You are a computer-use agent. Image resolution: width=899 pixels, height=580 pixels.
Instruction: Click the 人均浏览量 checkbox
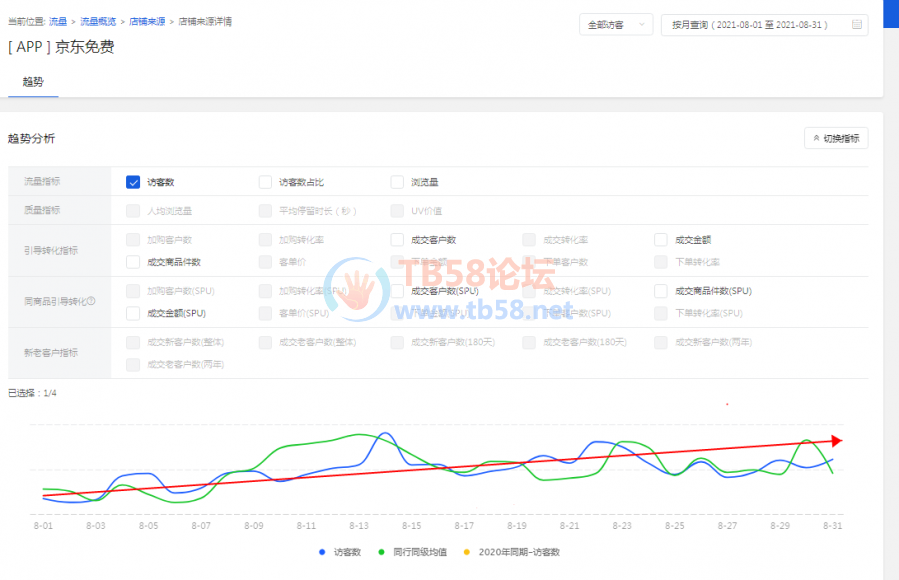(x=133, y=211)
